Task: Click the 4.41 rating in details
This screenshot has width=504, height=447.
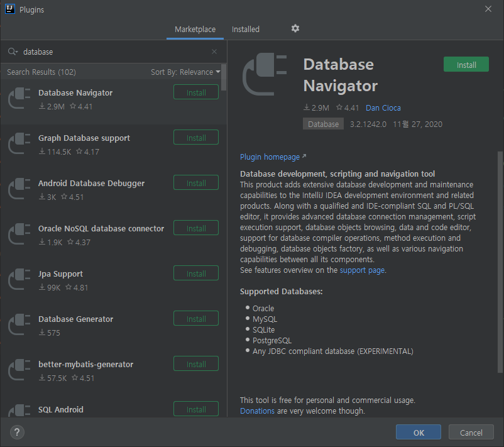Action: pos(348,108)
